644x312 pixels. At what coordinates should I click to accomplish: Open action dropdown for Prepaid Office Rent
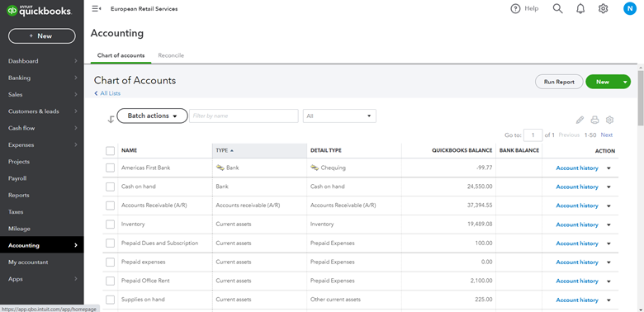coord(608,281)
